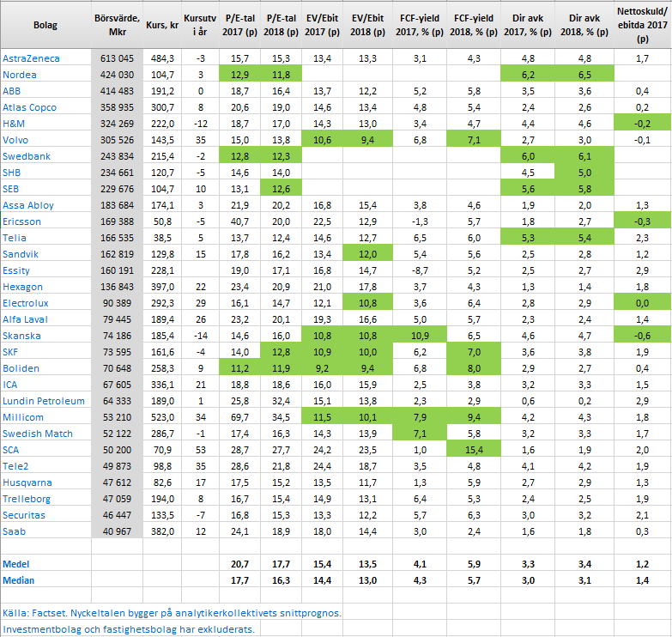Click the Investmentbolag och fastighetsbolag footnote
Screen dimensions: 672x637
[129, 629]
